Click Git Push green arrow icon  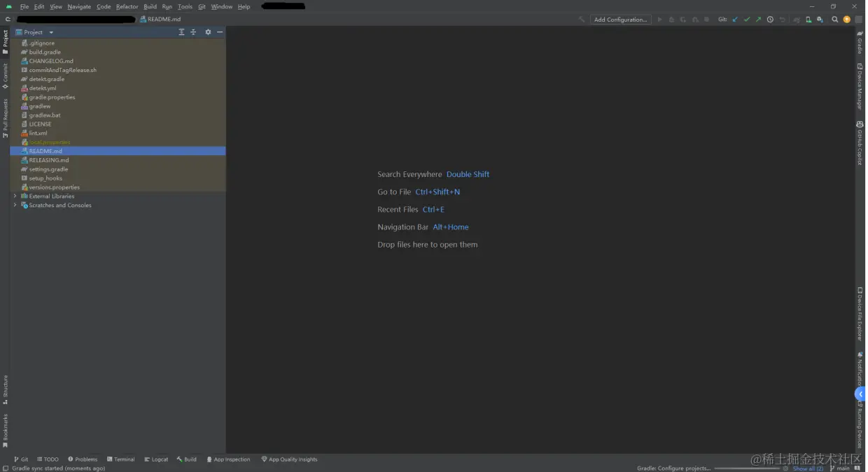click(x=758, y=20)
